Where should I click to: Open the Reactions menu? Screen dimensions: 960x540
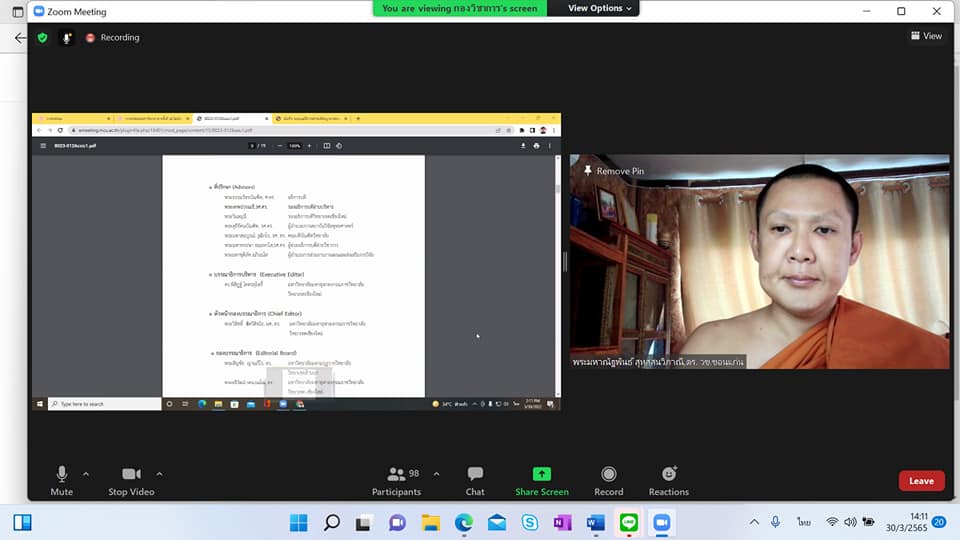(x=669, y=481)
